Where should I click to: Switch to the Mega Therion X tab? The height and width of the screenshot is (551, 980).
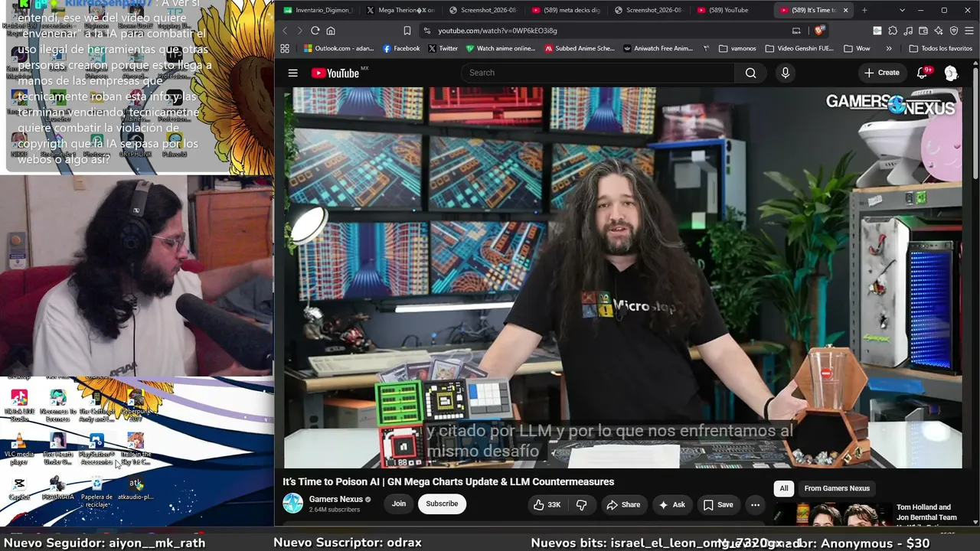(x=400, y=10)
